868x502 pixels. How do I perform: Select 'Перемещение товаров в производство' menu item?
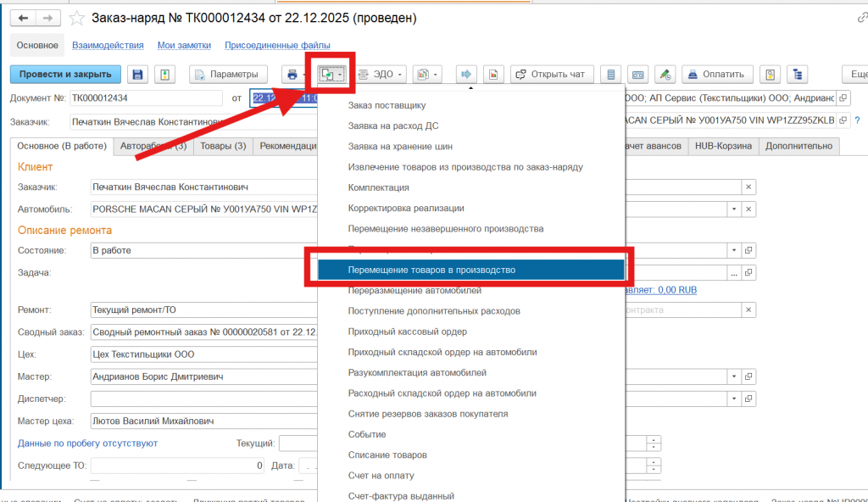tap(431, 270)
